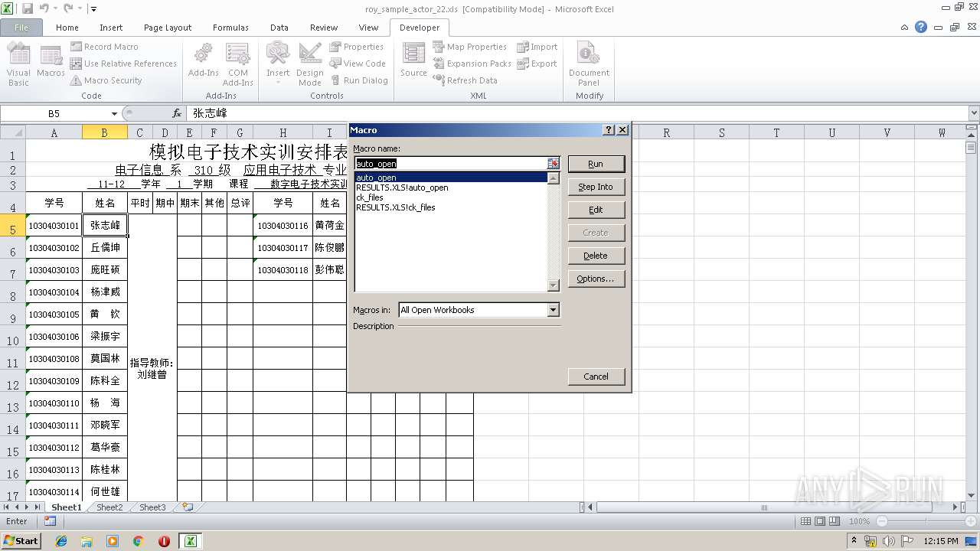980x551 pixels.
Task: Expand the formula bar
Action: coord(974,113)
